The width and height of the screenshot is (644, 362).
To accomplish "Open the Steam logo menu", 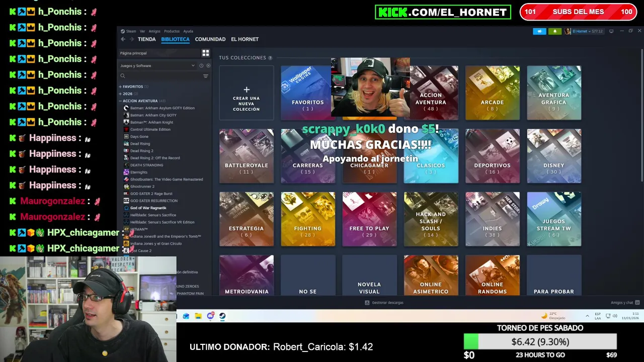I will 129,31.
